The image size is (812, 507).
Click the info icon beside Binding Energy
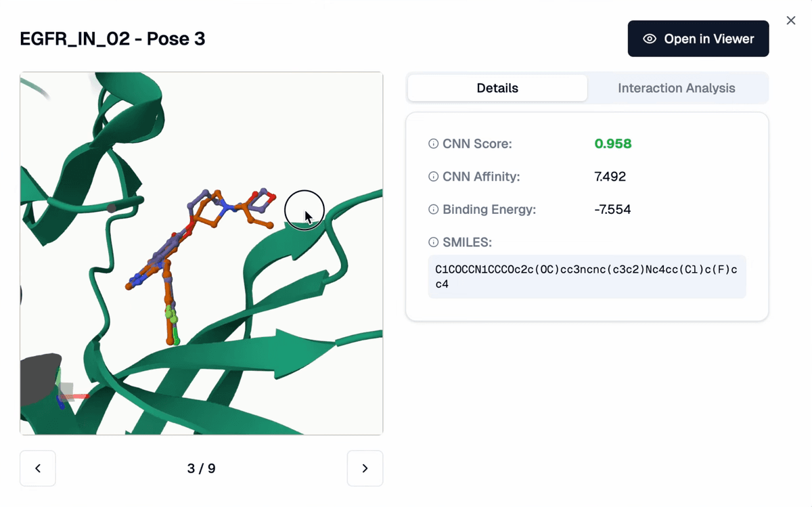pos(432,209)
